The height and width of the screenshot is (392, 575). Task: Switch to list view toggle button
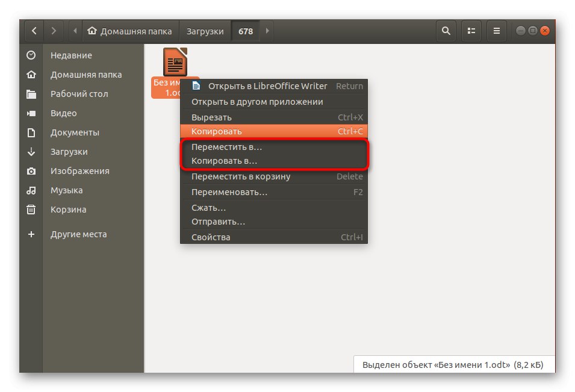tap(471, 31)
